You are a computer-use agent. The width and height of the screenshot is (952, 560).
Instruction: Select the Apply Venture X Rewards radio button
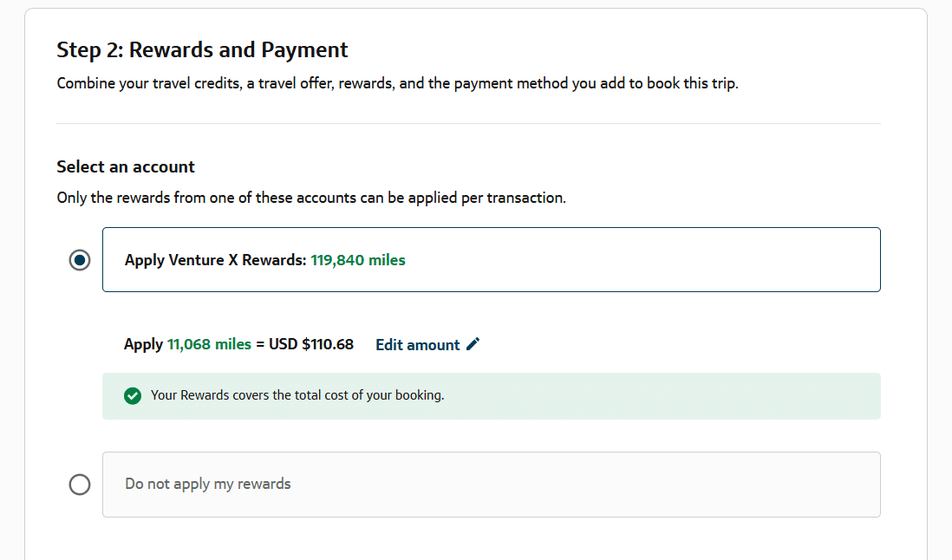(x=80, y=260)
